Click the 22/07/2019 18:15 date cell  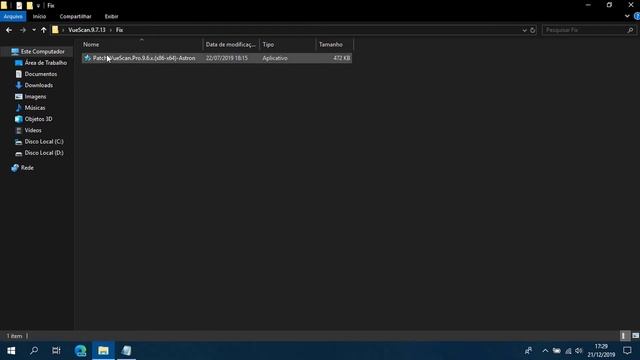point(227,58)
